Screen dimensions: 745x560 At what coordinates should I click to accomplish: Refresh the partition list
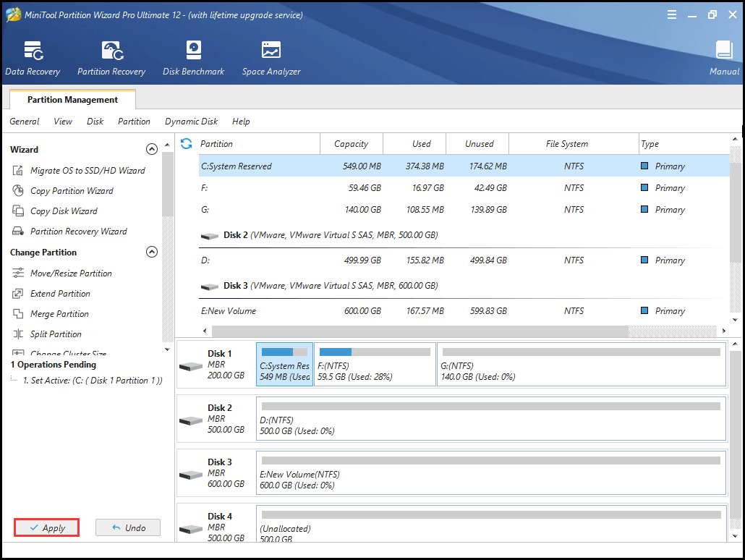coord(186,144)
